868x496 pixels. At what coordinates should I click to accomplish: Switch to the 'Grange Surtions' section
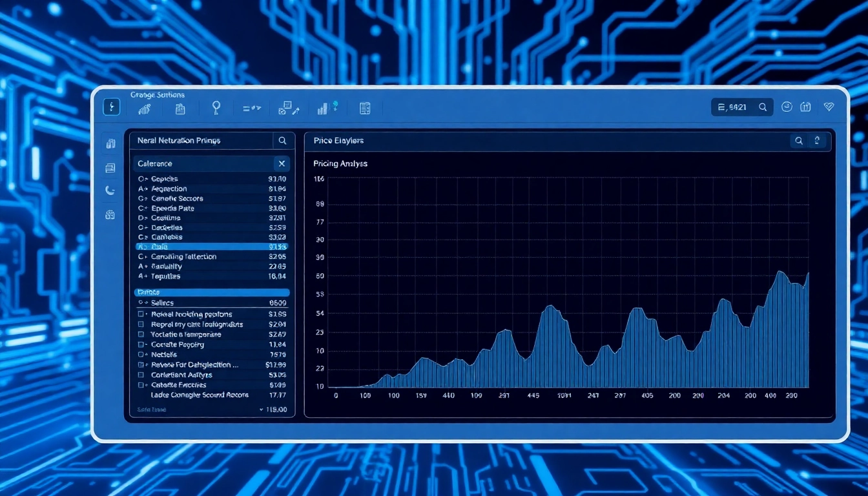click(158, 94)
